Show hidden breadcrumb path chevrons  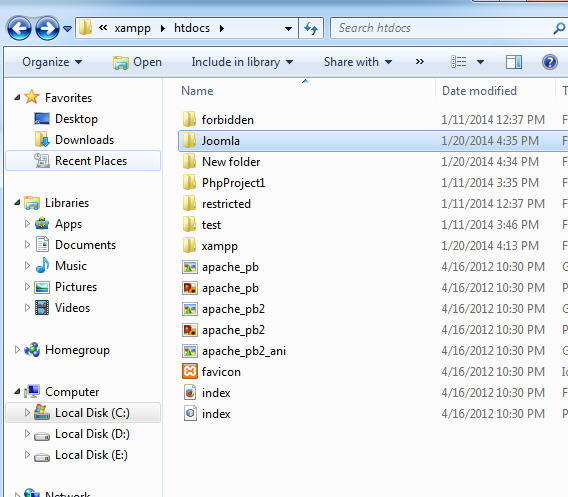click(x=103, y=28)
